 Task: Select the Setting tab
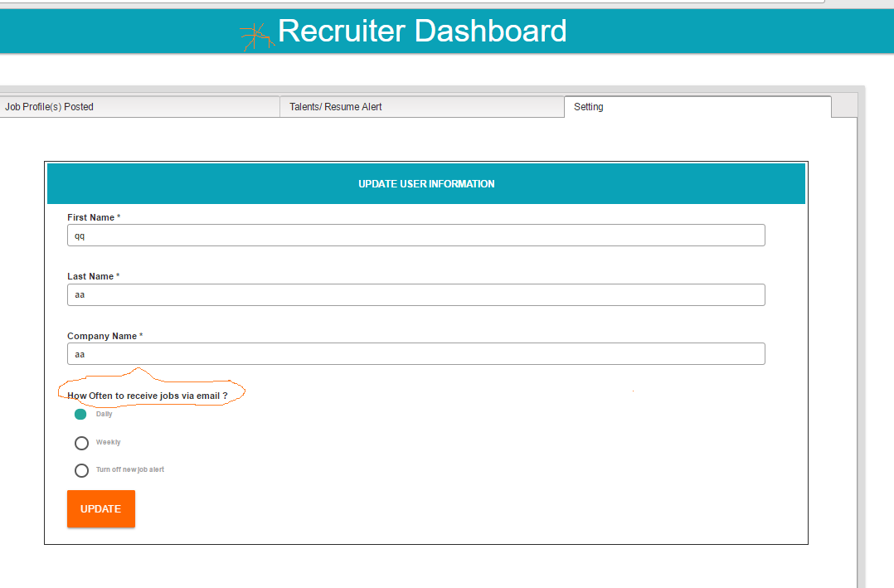698,107
